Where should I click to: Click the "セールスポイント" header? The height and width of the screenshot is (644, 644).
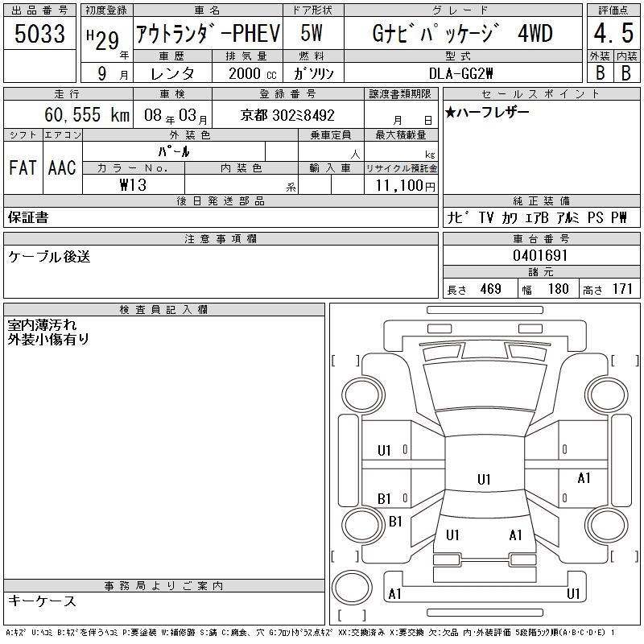point(541,94)
